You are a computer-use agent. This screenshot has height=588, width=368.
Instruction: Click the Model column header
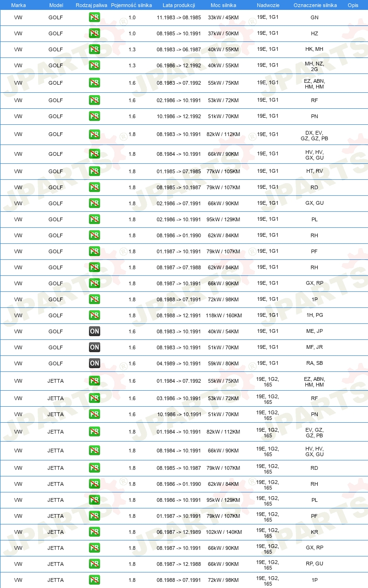(56, 5)
